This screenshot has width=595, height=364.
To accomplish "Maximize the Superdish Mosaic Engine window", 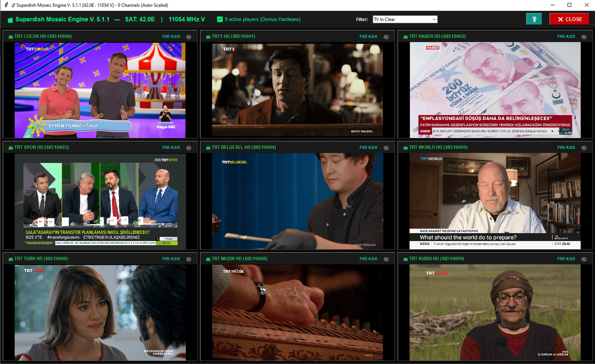I will click(569, 5).
